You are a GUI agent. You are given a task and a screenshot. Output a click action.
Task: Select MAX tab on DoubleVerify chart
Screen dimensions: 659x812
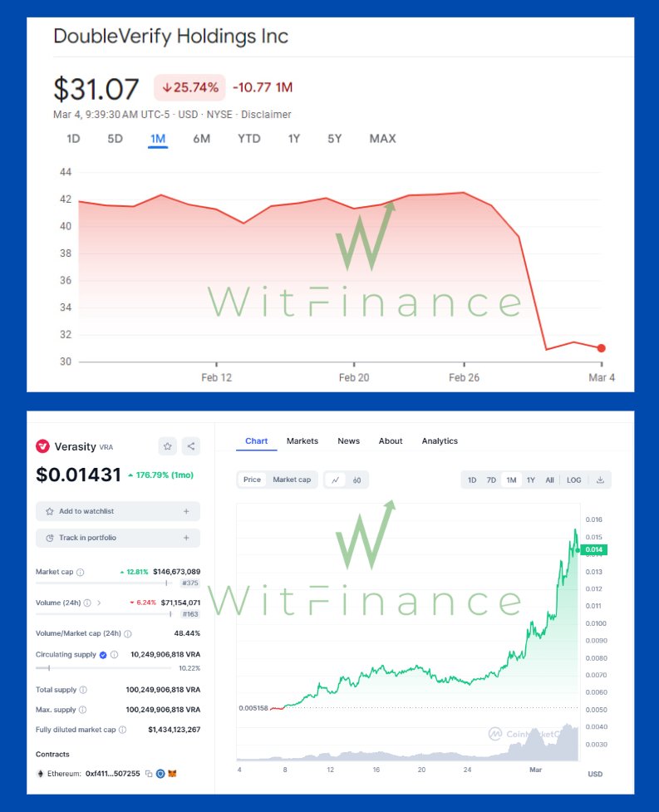[x=382, y=138]
